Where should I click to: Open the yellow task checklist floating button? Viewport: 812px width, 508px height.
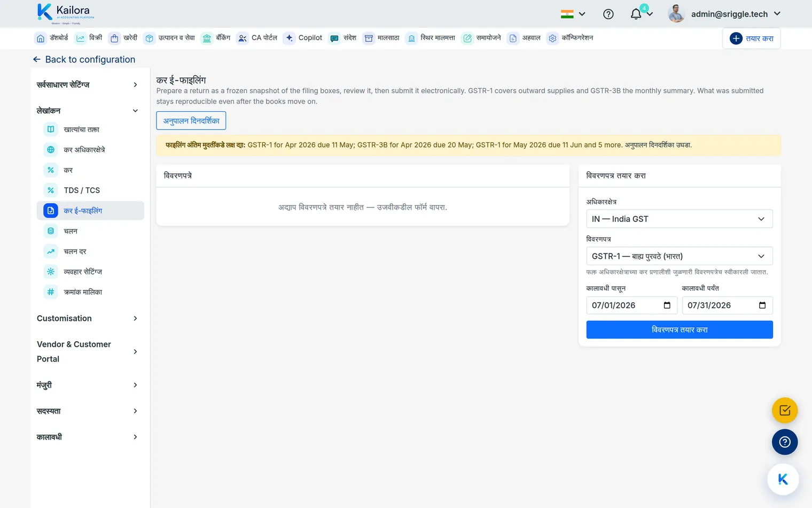point(785,411)
